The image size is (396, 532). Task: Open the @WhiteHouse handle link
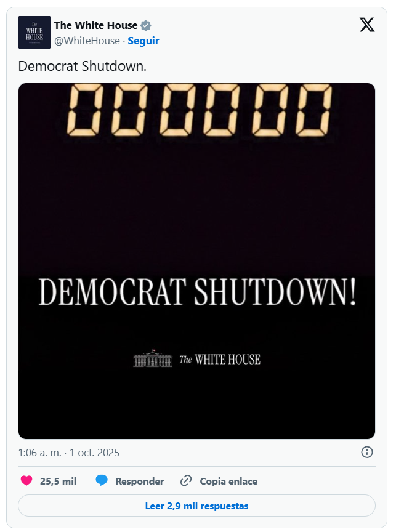pyautogui.click(x=87, y=41)
